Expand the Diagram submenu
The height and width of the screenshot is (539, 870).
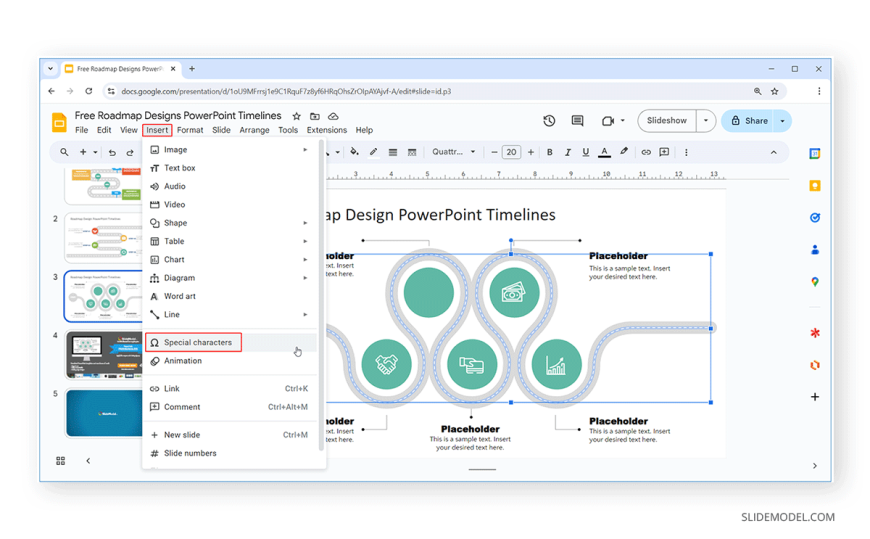[229, 278]
